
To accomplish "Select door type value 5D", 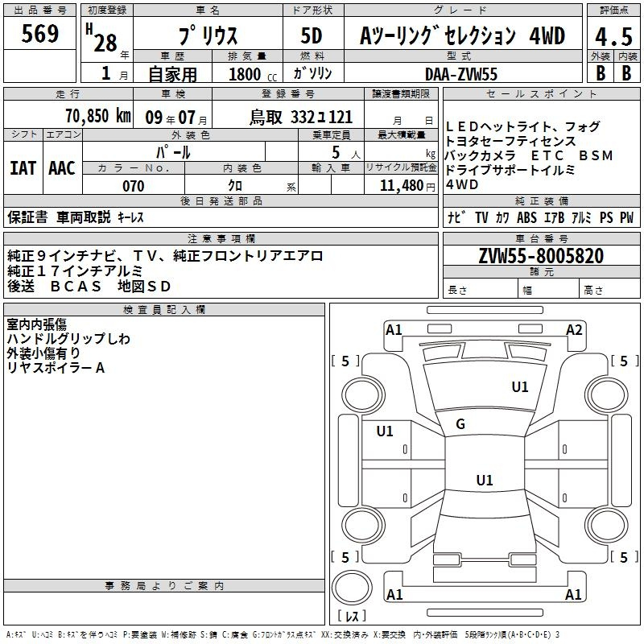I will tap(312, 35).
